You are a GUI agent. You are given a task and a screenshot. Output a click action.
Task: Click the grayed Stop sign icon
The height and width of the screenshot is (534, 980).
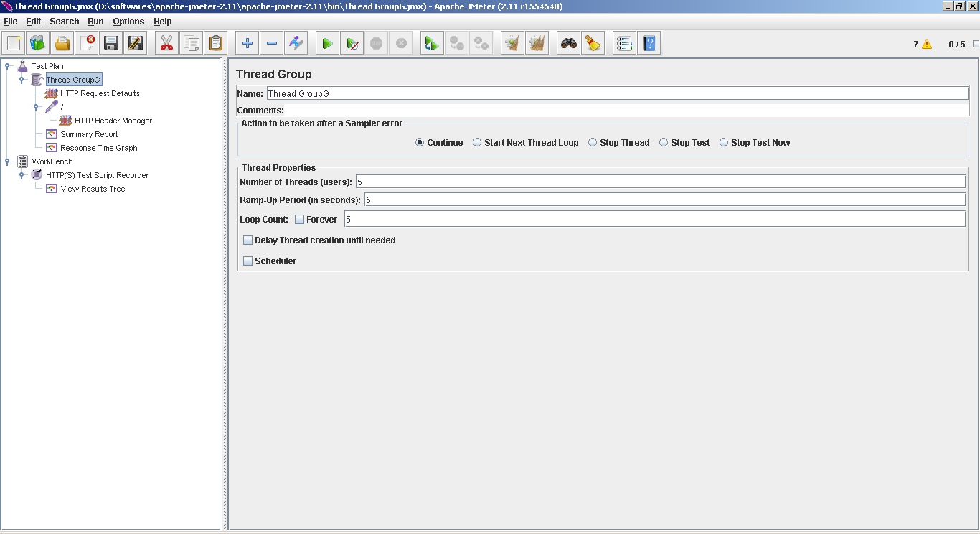coord(377,43)
